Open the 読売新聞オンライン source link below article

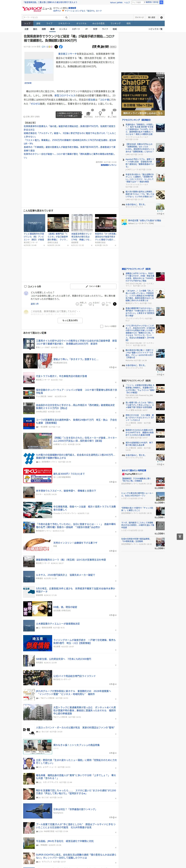(108, 165)
